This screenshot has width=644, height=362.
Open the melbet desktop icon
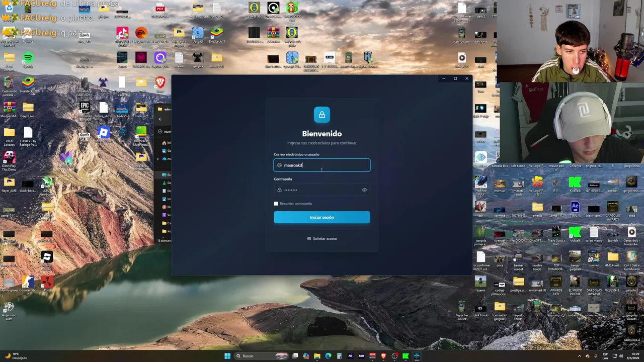[x=613, y=185]
